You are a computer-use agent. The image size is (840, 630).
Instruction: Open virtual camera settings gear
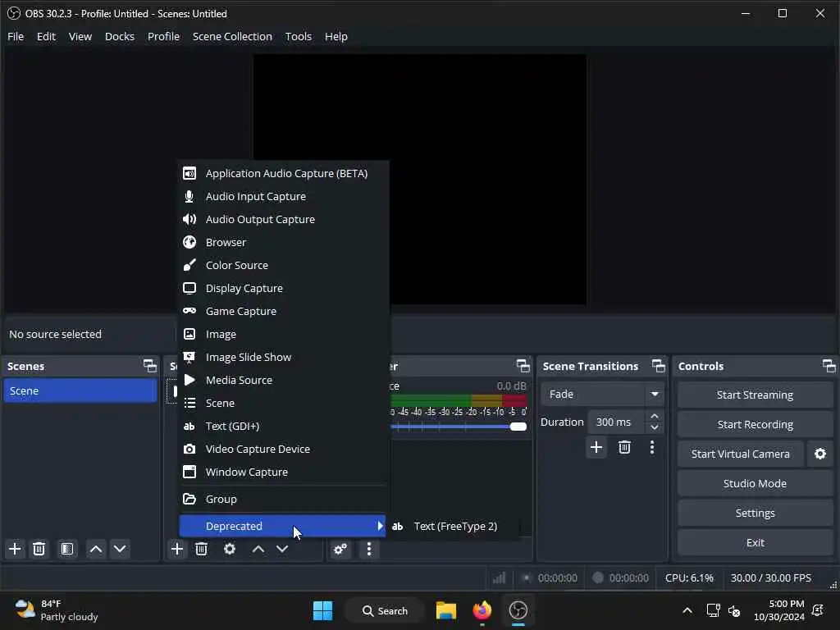tap(820, 454)
